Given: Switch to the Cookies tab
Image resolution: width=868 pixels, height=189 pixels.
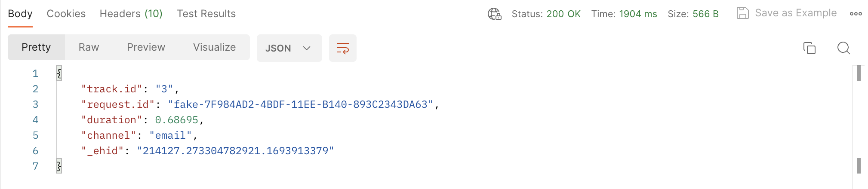Looking at the screenshot, I should [x=66, y=14].
